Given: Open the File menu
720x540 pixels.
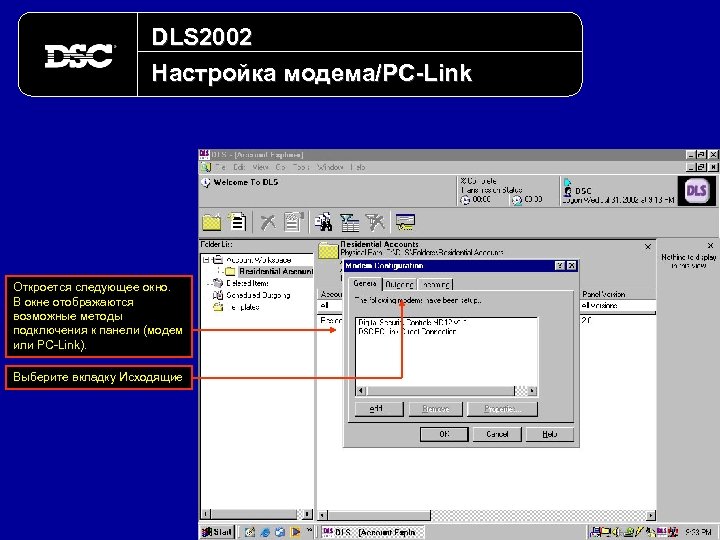Looking at the screenshot, I should (x=220, y=167).
